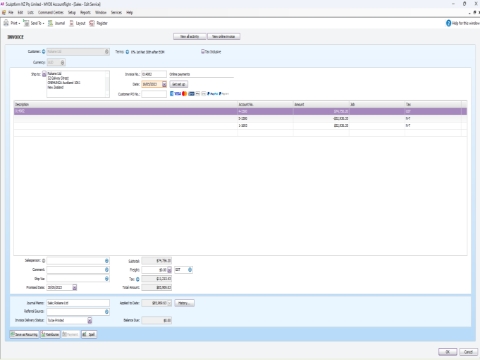This screenshot has width=480, height=360.
Task: Click the History button
Action: point(184,303)
